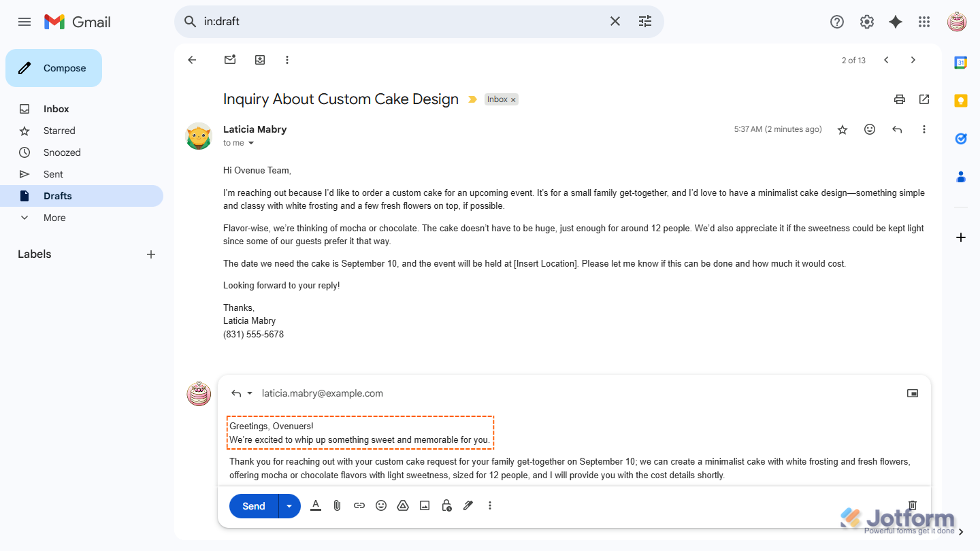This screenshot has width=980, height=551.
Task: Insert files using Google Drive icon
Action: point(403,505)
